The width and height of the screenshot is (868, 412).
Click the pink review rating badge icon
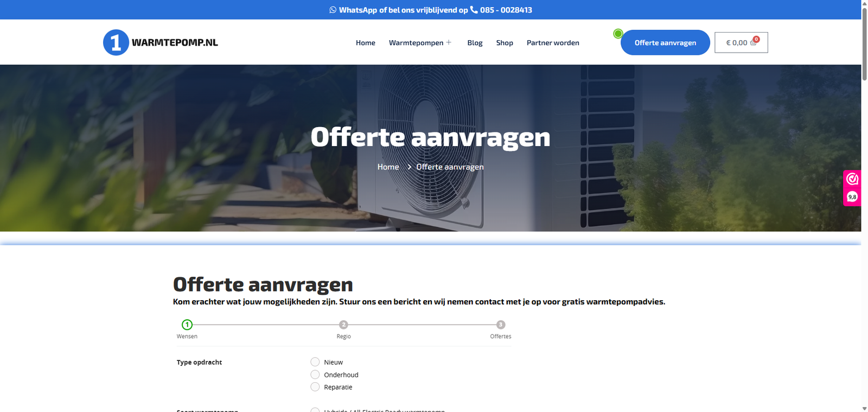852,179
